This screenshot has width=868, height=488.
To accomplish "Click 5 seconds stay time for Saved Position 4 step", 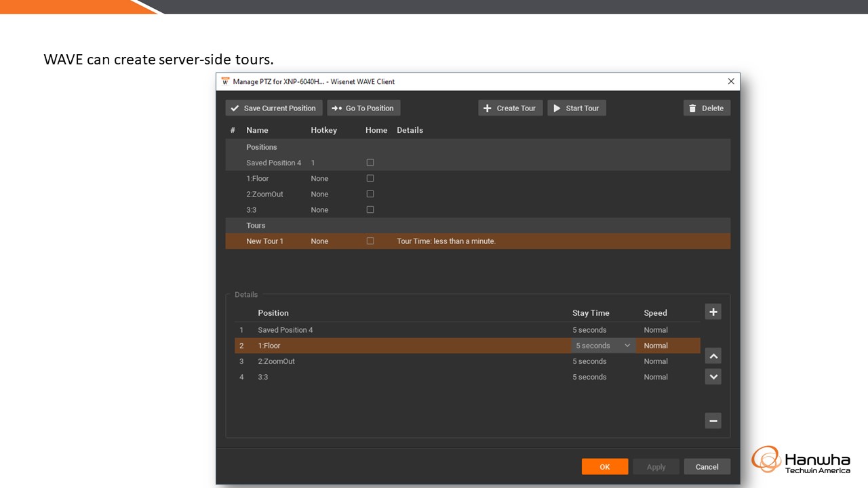I will click(x=589, y=330).
